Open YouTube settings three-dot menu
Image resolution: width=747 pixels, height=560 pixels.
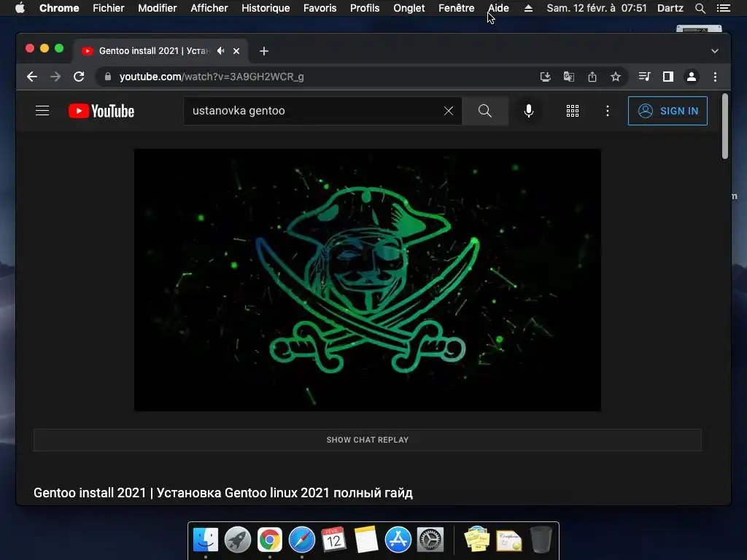coord(608,111)
